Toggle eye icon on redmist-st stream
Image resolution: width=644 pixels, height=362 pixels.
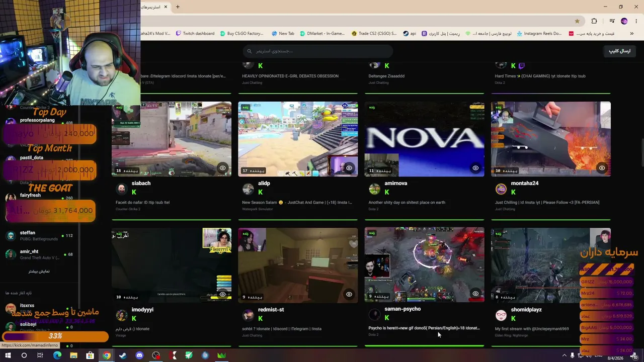tap(349, 294)
